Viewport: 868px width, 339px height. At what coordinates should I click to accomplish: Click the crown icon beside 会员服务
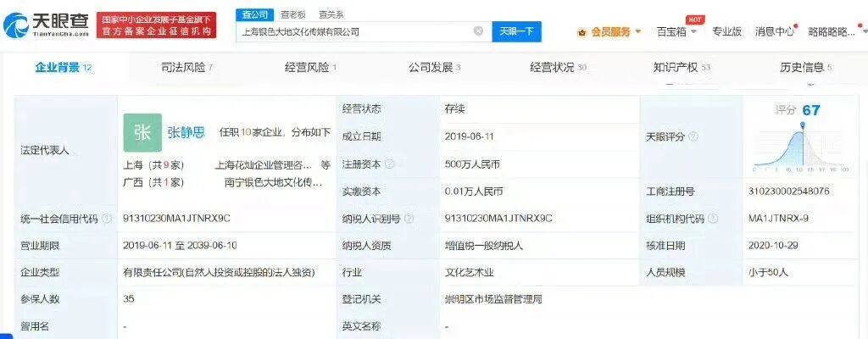(581, 32)
